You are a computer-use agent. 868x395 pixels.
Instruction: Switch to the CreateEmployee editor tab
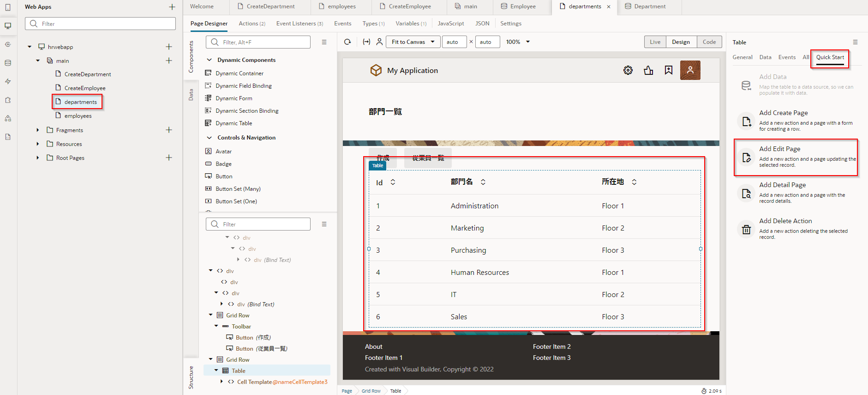[409, 6]
